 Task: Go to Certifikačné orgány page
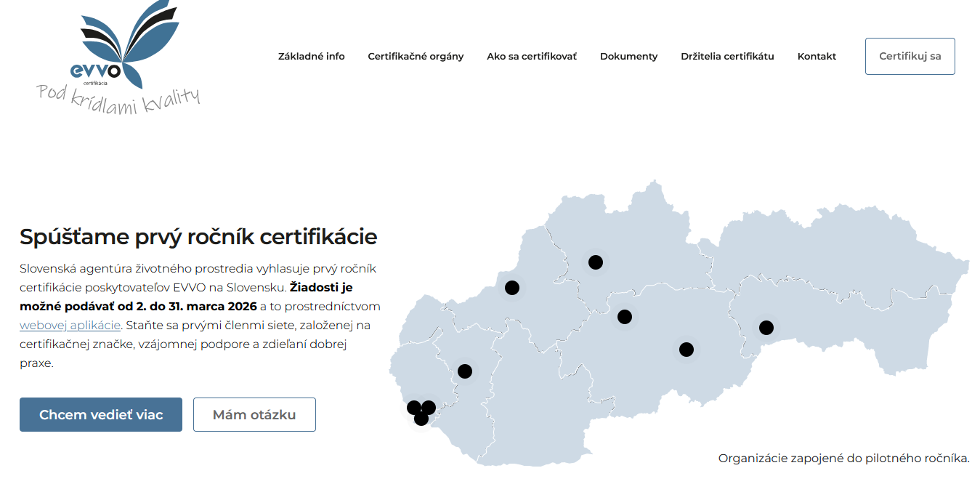(x=416, y=57)
